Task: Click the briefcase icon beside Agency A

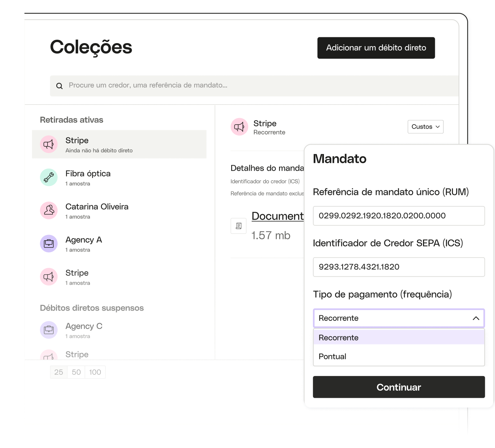Action: click(49, 243)
